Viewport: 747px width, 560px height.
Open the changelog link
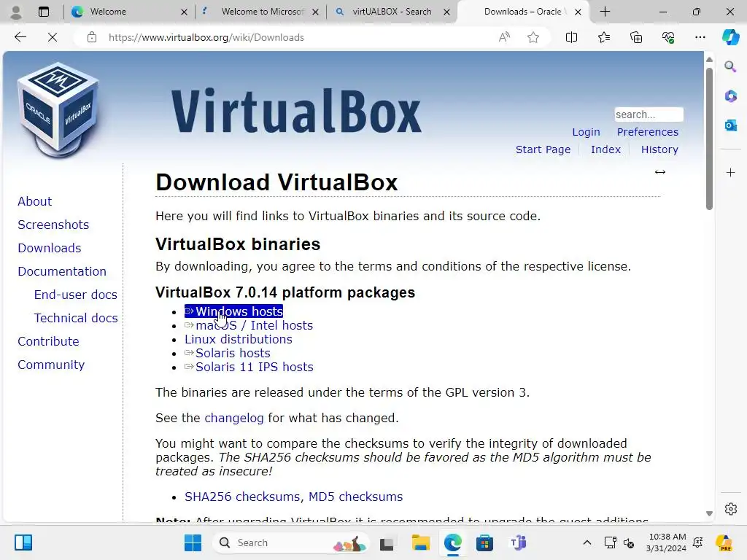(234, 418)
